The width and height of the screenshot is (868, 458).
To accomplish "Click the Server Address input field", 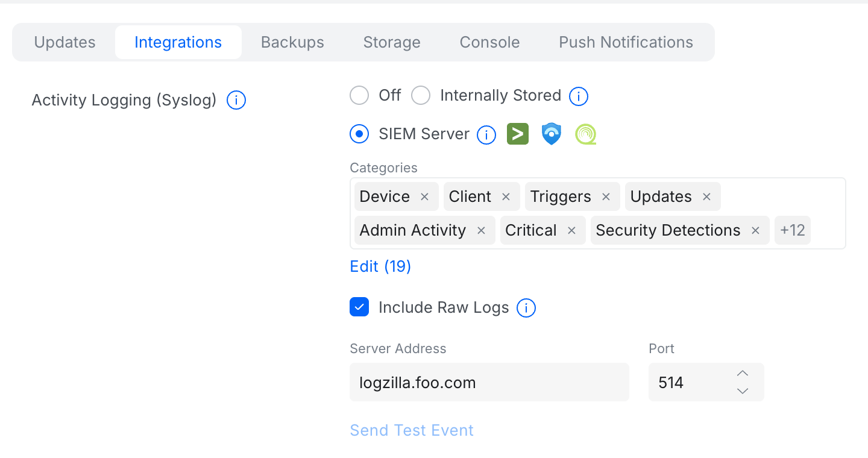I will click(x=489, y=382).
